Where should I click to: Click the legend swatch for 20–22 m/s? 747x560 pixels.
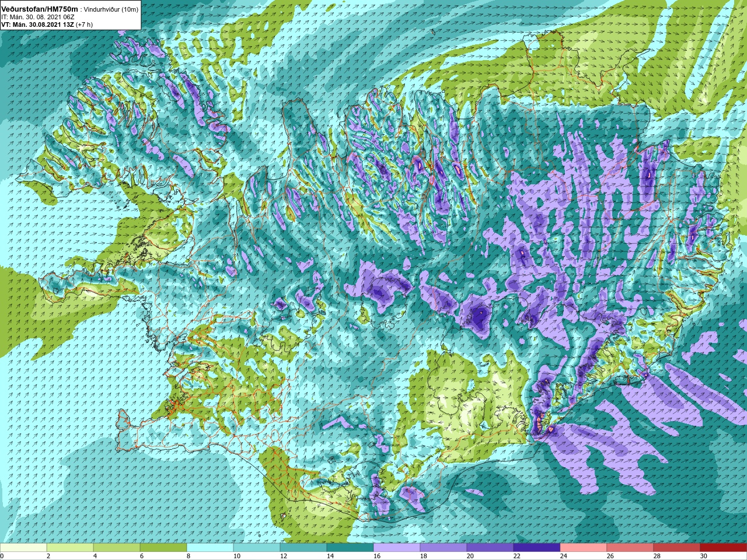coord(490,548)
